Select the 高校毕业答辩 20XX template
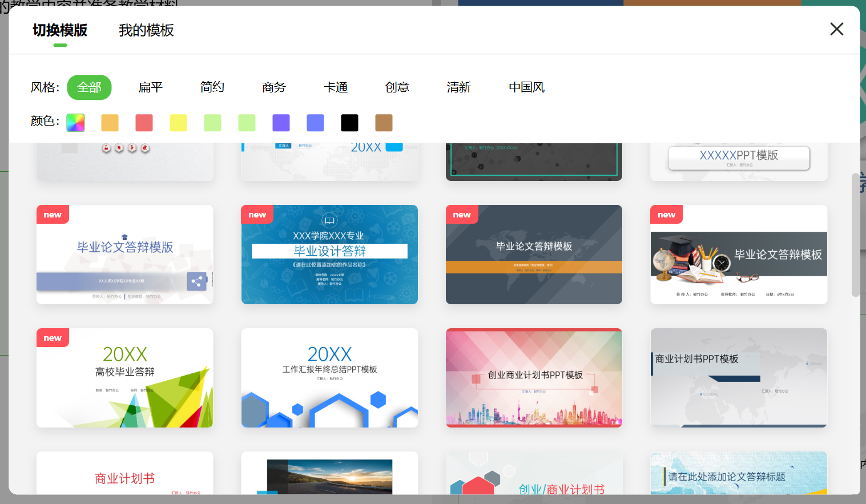 click(x=124, y=377)
